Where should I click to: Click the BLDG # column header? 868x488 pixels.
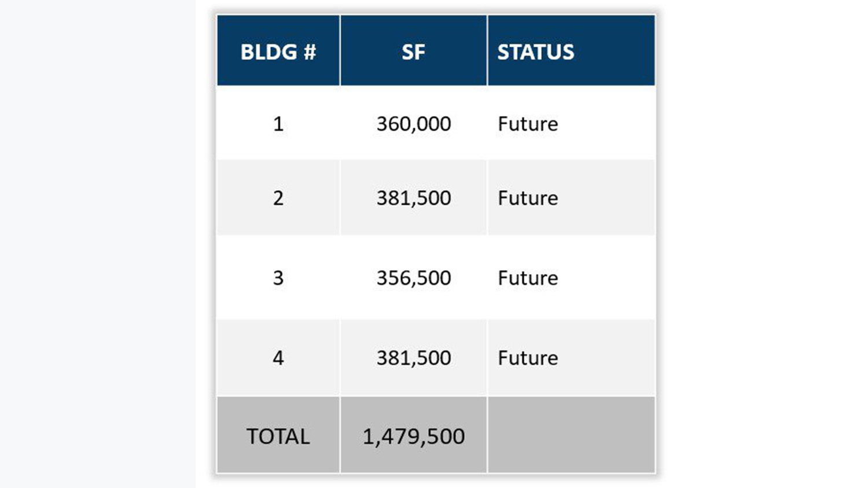click(278, 52)
